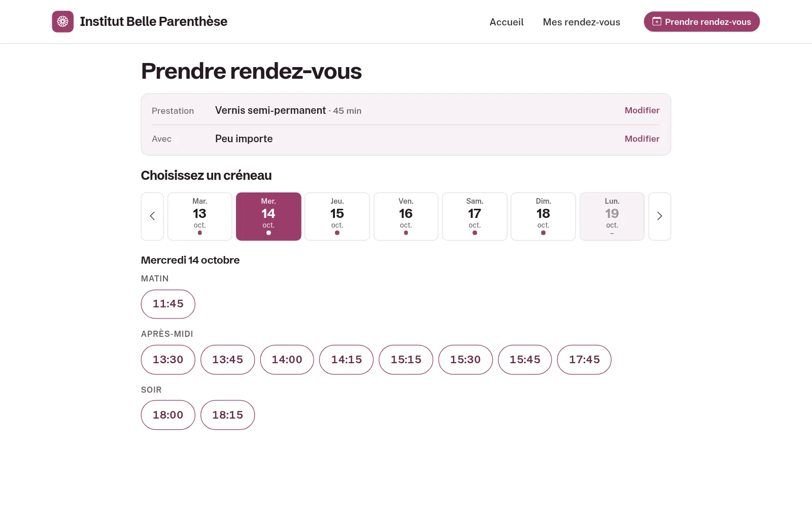Choose the 18:00 evening slot

pos(168,415)
